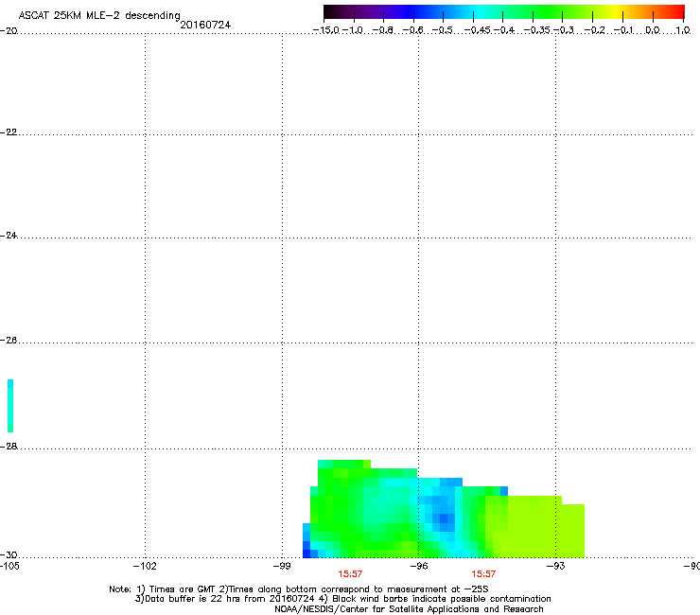Click the -105 longitude axis label

pyautogui.click(x=9, y=567)
